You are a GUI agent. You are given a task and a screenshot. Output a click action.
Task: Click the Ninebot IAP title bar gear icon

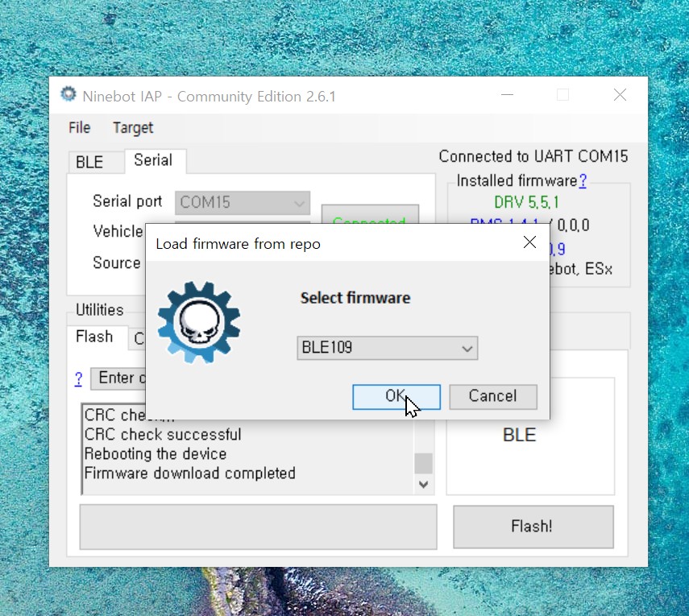click(x=68, y=94)
